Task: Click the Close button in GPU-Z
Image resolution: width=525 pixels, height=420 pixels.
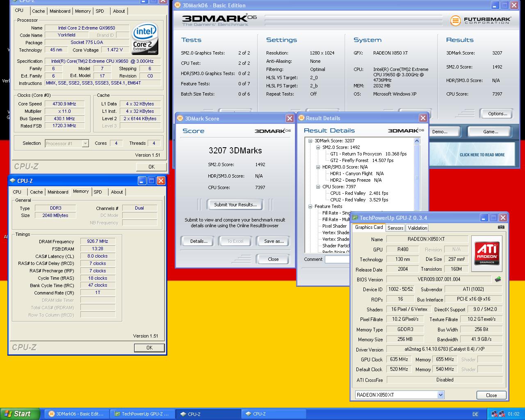Action: coord(491,395)
